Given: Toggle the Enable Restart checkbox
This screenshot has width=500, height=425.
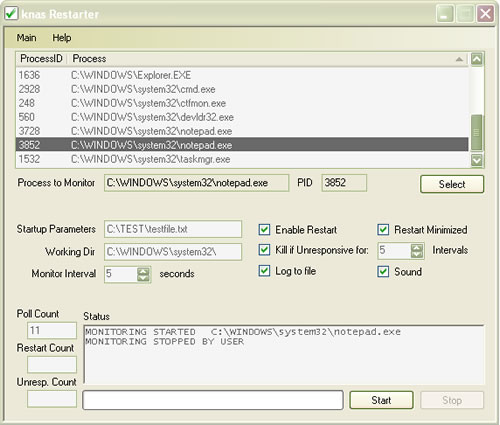Looking at the screenshot, I should tap(264, 230).
